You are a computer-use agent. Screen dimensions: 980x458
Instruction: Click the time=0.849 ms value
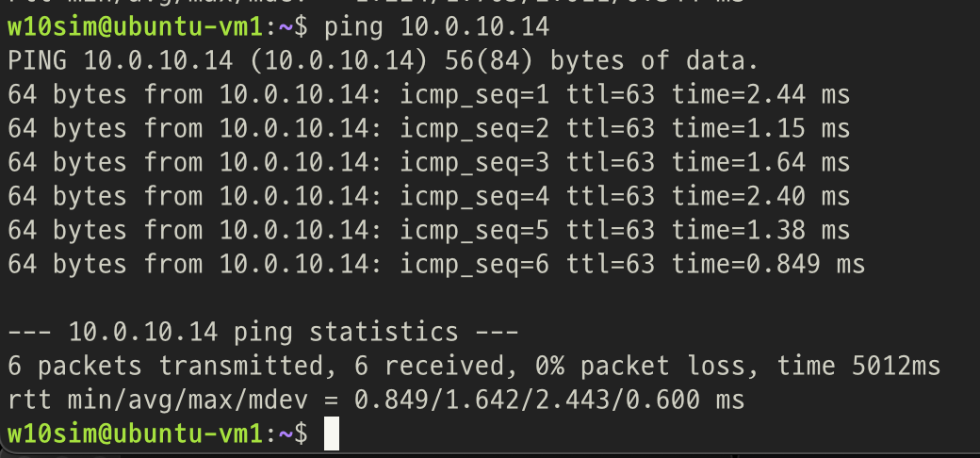[769, 264]
